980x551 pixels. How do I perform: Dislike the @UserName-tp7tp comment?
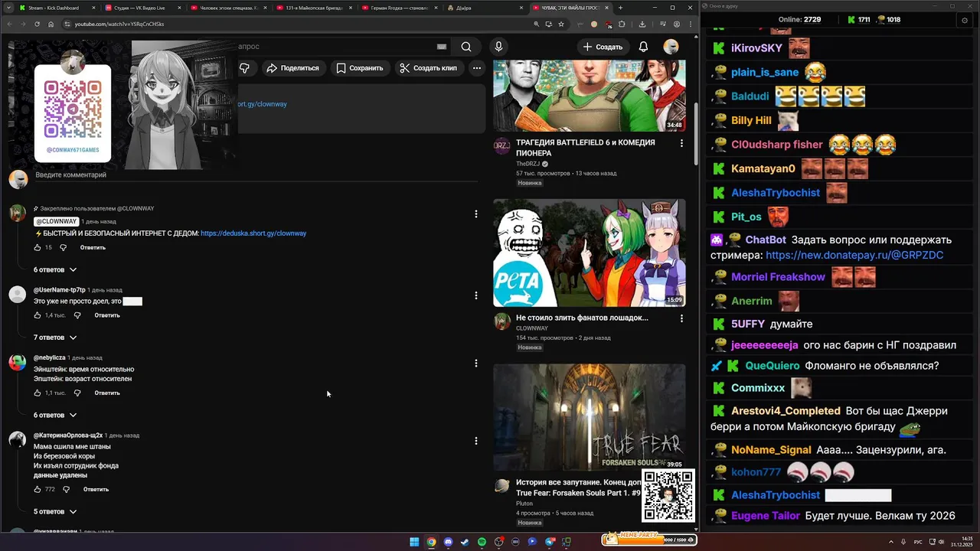click(77, 315)
